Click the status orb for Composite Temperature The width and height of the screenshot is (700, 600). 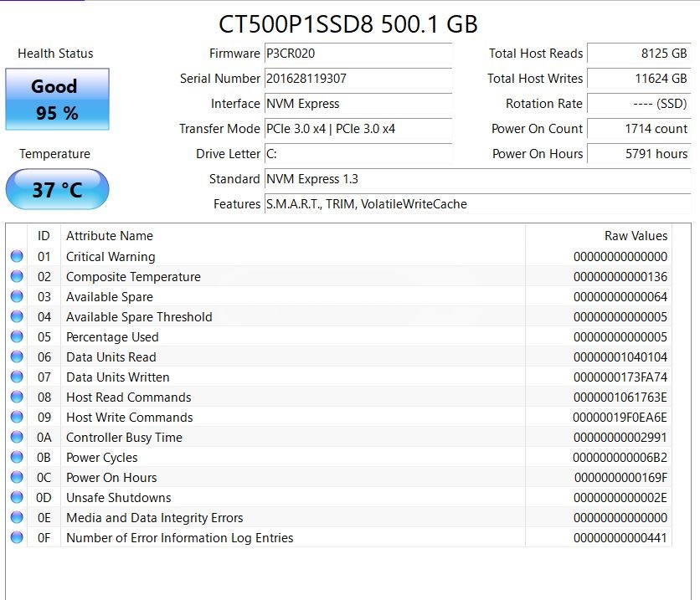point(17,277)
